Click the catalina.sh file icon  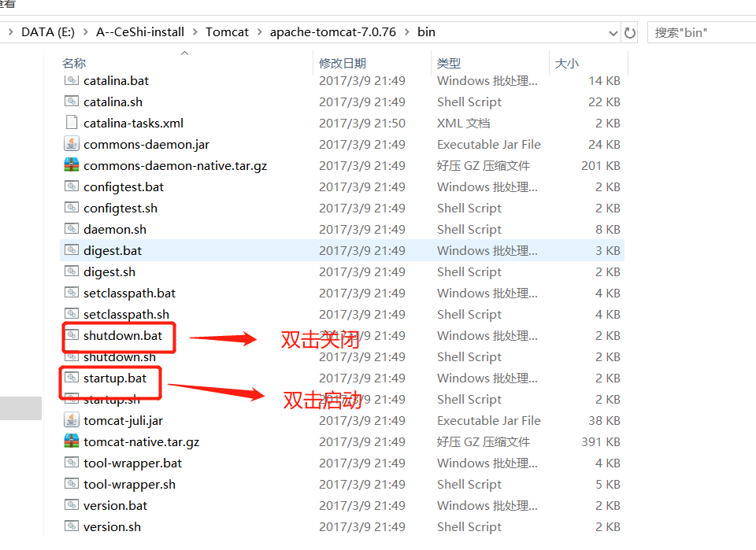point(72,102)
